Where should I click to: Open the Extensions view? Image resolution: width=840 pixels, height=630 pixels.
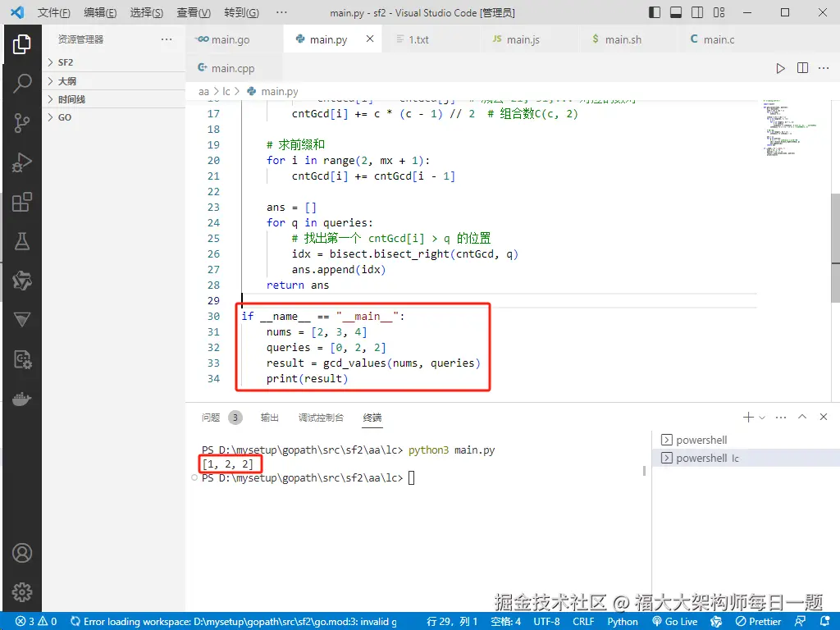(x=22, y=202)
